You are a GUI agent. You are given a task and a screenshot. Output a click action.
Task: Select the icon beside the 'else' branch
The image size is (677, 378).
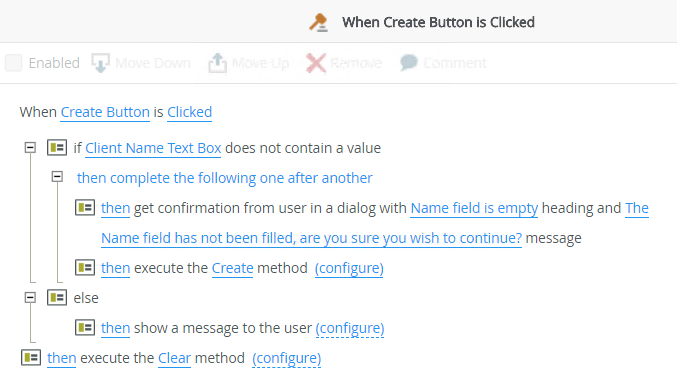57,298
